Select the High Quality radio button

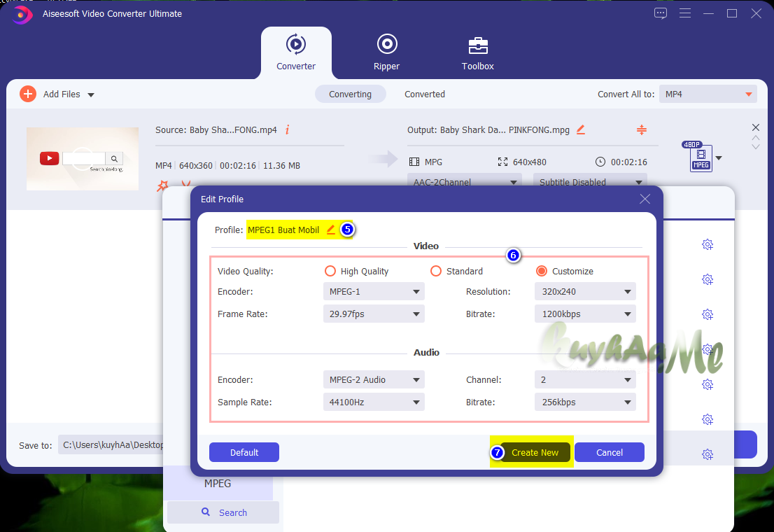coord(330,271)
